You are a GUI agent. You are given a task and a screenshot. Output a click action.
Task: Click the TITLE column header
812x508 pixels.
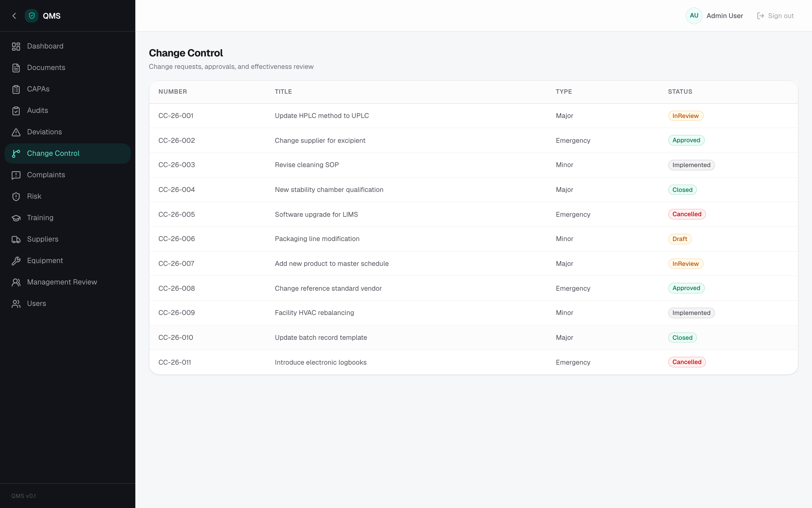coord(283,92)
